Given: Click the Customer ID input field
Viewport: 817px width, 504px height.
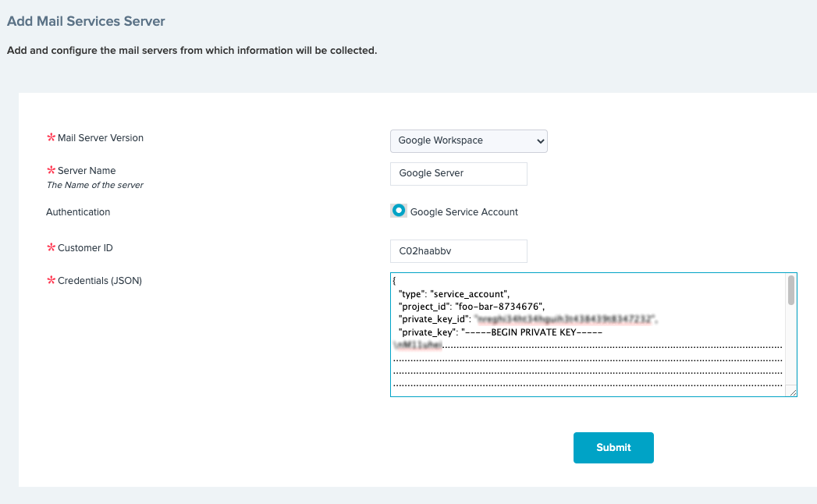Looking at the screenshot, I should click(459, 251).
